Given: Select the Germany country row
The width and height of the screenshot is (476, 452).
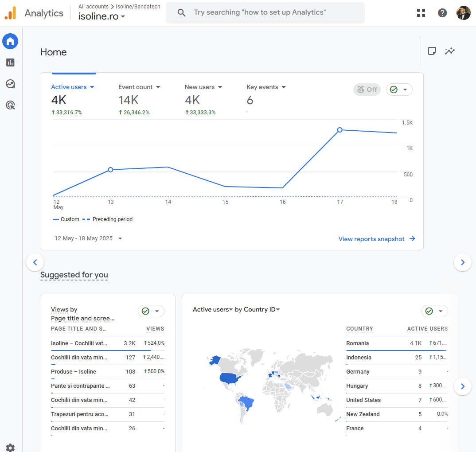Looking at the screenshot, I should point(397,372).
